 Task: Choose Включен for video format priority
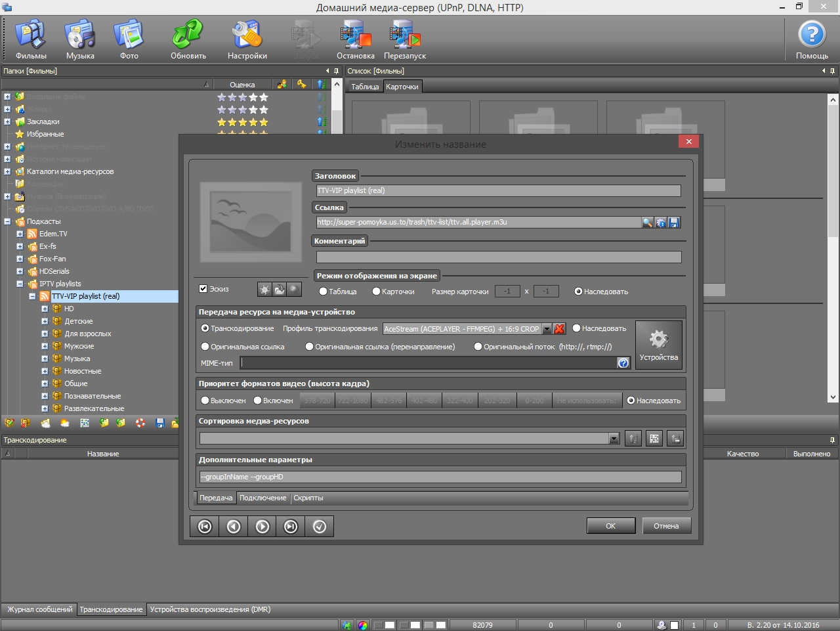pyautogui.click(x=258, y=401)
